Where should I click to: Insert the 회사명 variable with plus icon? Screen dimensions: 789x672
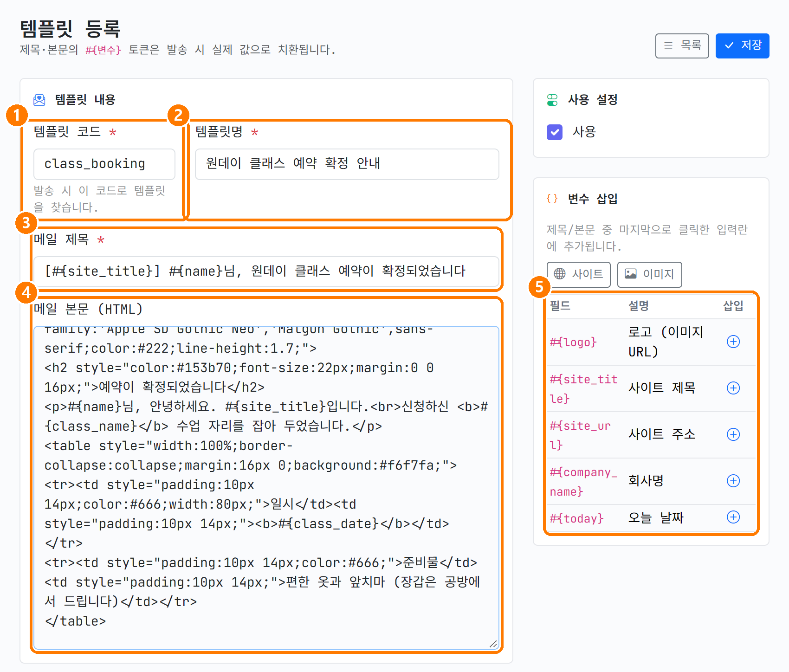click(733, 481)
